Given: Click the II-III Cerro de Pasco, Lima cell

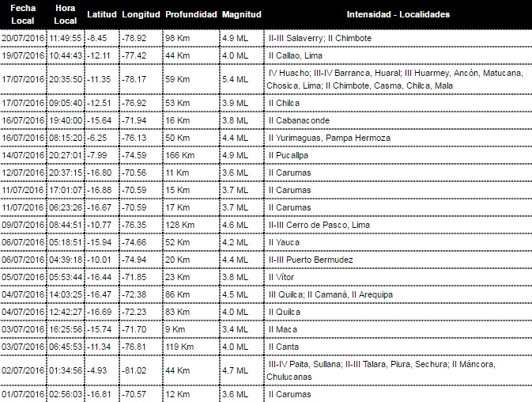Looking at the screenshot, I should (x=319, y=225).
